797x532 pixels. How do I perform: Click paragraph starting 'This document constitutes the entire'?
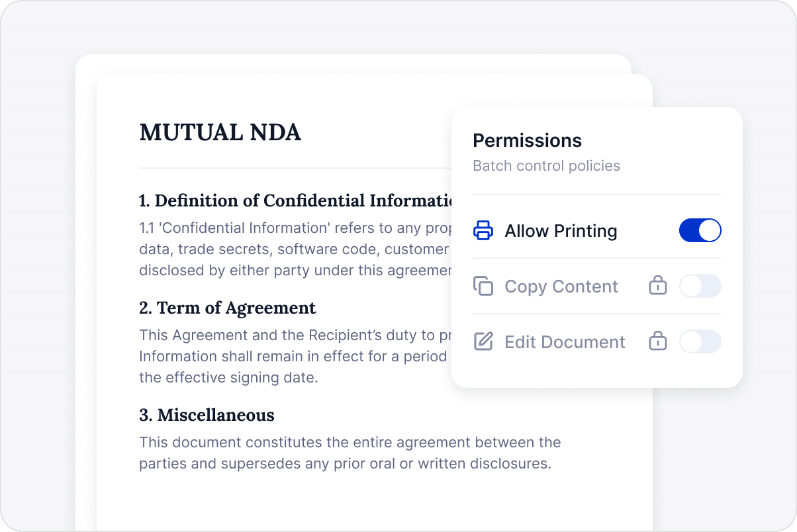click(x=350, y=453)
